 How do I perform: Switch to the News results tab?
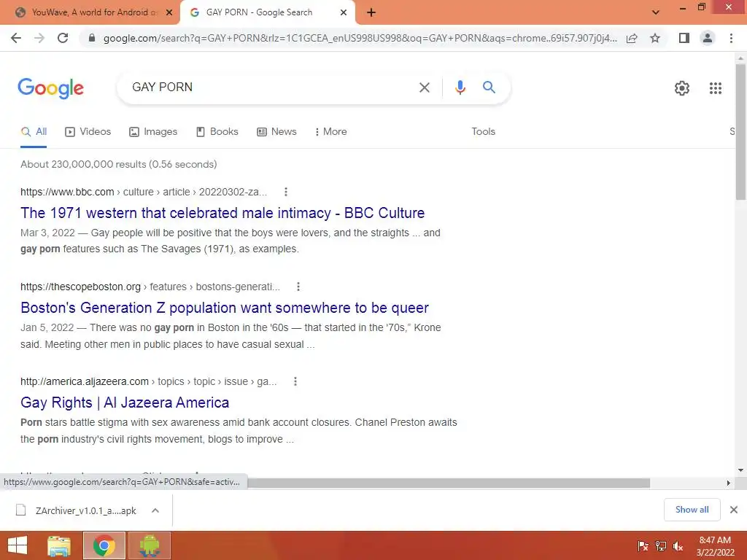point(276,132)
